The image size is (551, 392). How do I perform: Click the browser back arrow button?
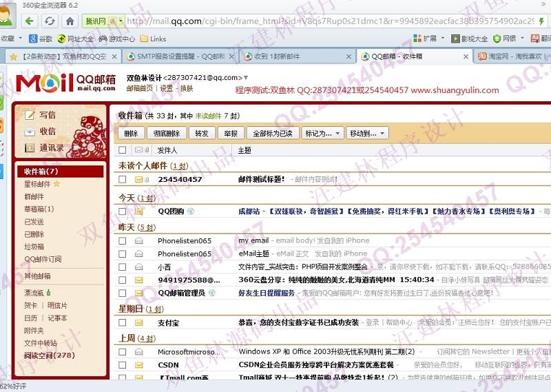pos(30,21)
